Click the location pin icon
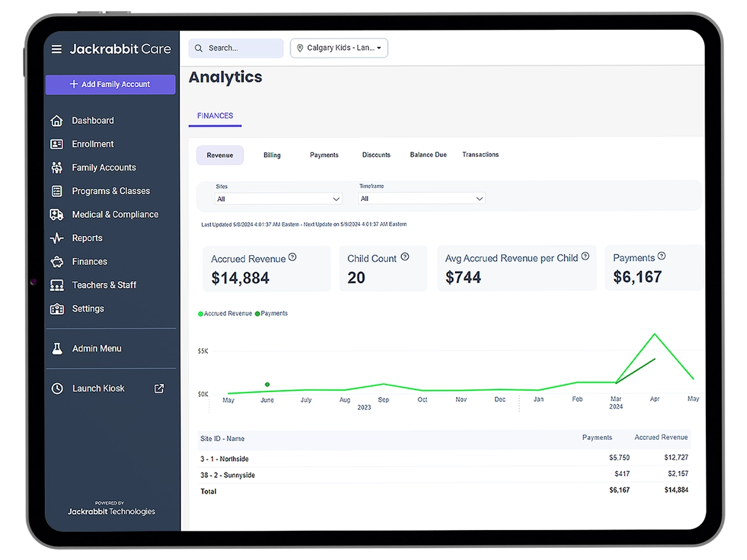747x560 pixels. coord(299,48)
